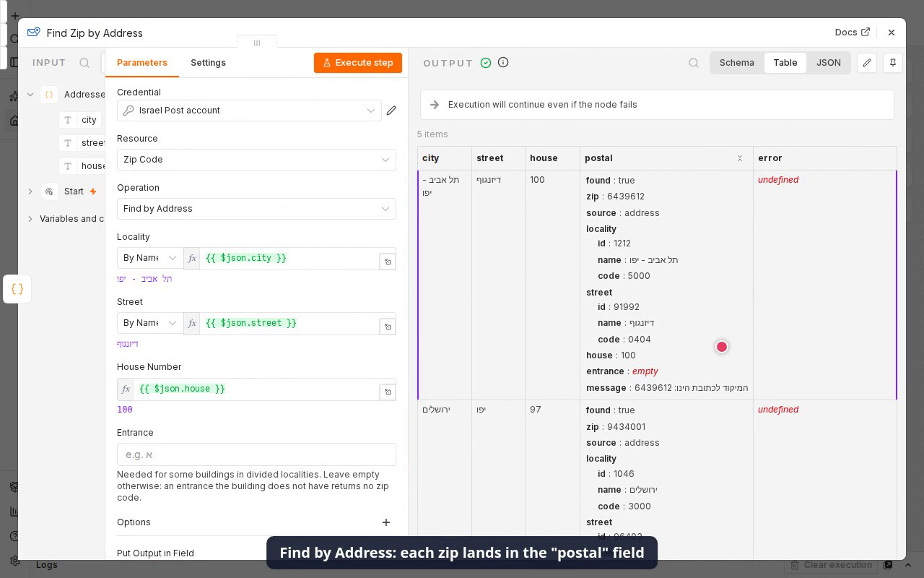Run the Execute step button
The width and height of the screenshot is (924, 578).
click(x=358, y=63)
